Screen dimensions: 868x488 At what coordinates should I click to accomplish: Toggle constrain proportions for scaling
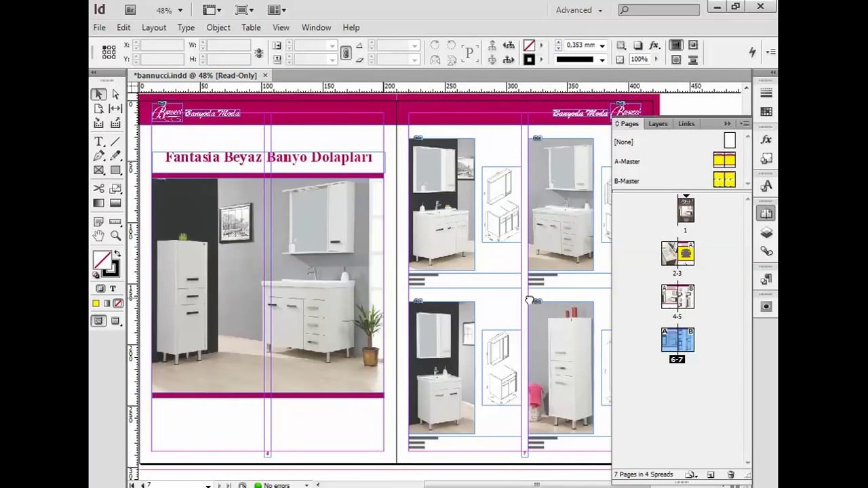coord(345,52)
